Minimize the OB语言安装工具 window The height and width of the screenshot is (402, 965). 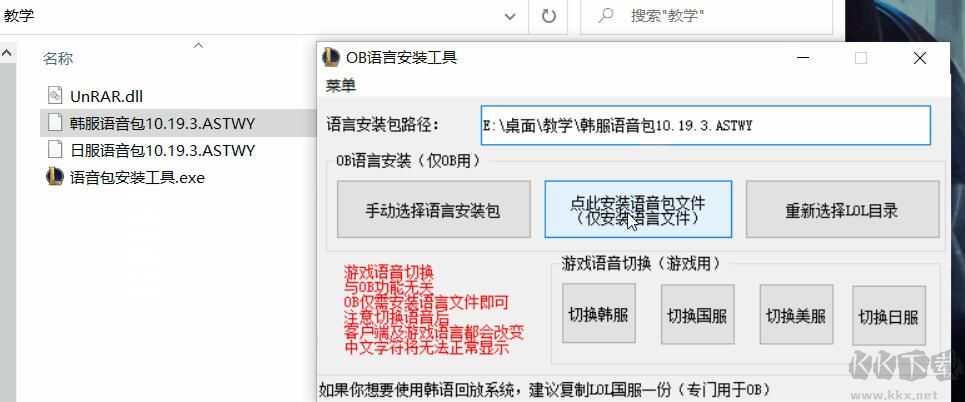pyautogui.click(x=803, y=58)
